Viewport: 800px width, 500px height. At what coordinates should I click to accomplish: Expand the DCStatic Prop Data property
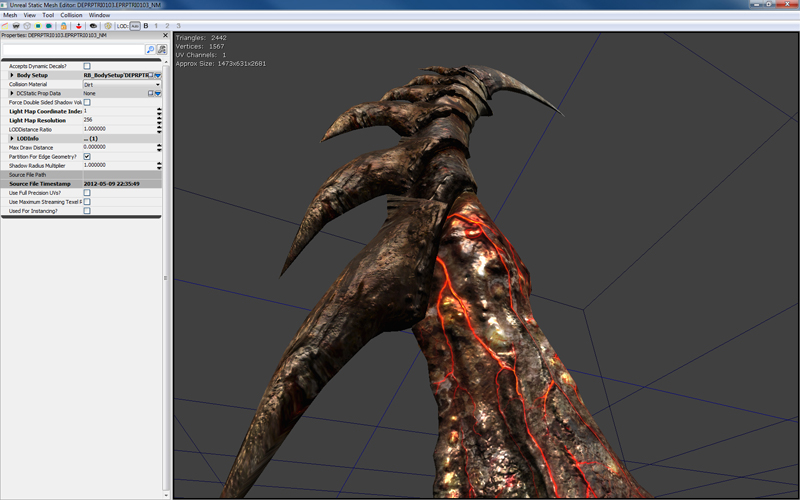click(x=12, y=93)
